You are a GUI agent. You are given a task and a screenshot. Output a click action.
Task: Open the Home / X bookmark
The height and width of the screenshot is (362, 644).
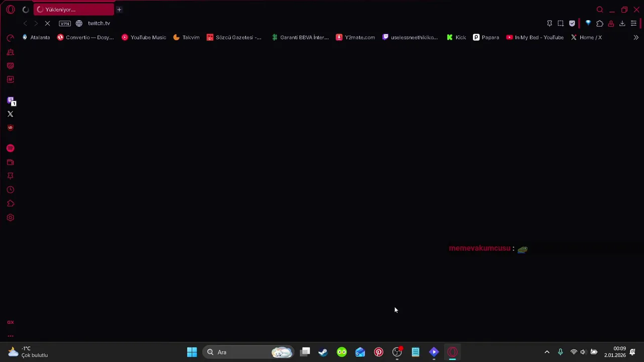pos(586,37)
